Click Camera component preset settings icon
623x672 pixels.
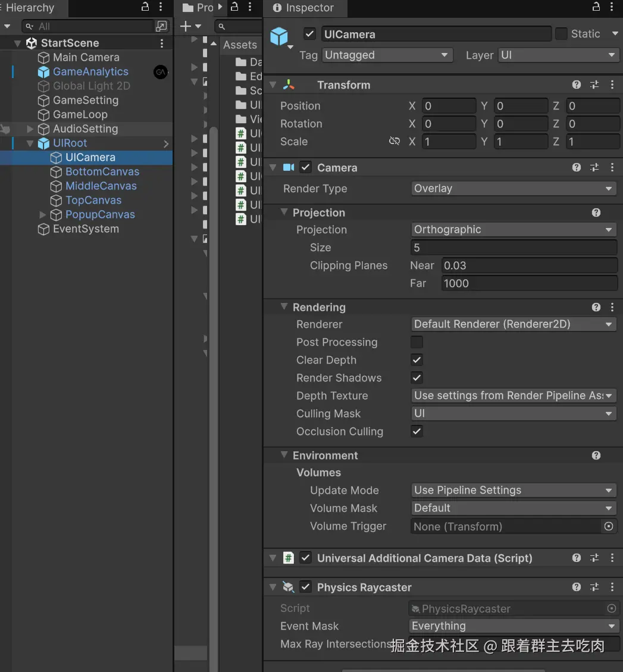coord(594,168)
